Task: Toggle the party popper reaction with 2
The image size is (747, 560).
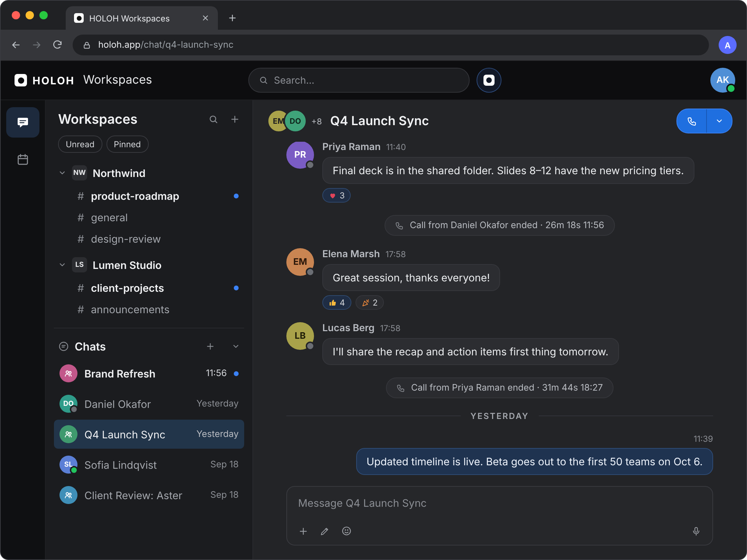Action: (369, 303)
